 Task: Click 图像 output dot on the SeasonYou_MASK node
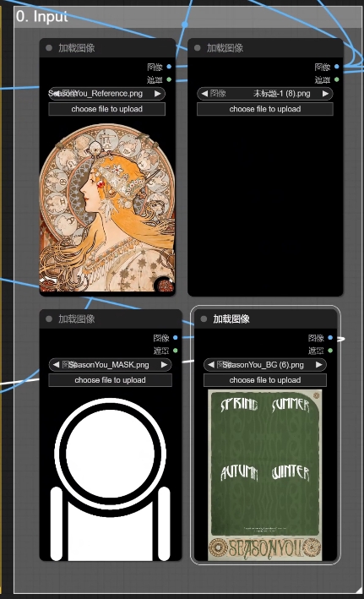[176, 337]
